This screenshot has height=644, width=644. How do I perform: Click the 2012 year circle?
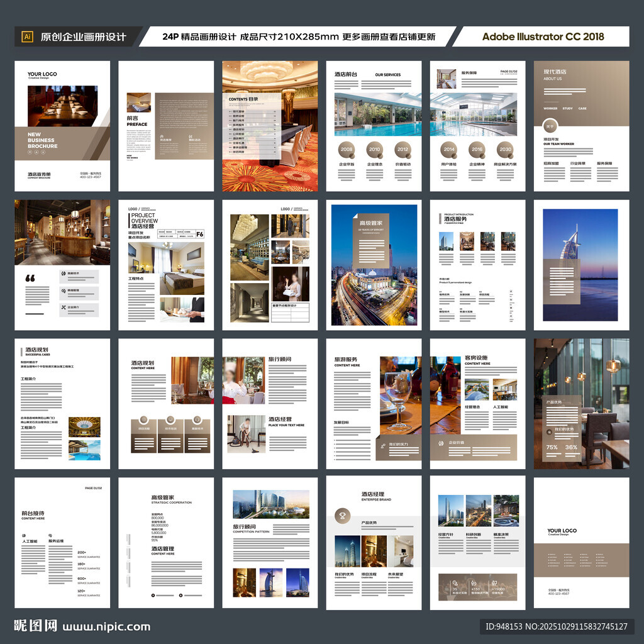[403, 150]
